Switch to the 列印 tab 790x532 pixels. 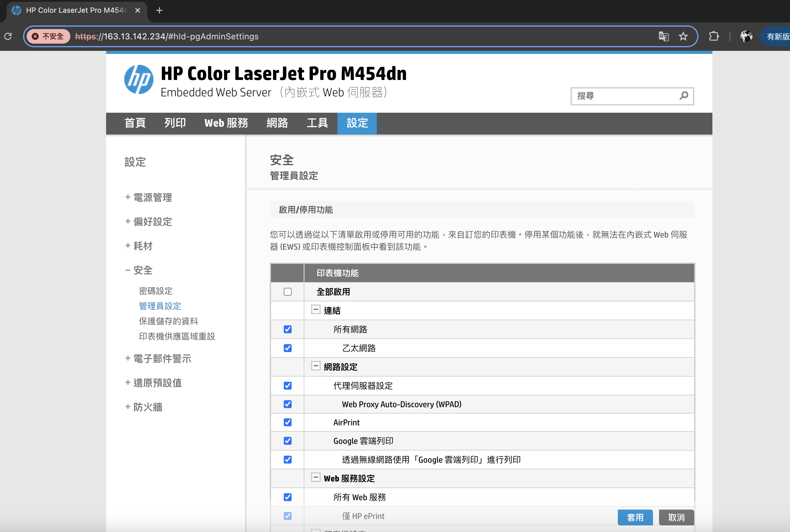coord(175,123)
